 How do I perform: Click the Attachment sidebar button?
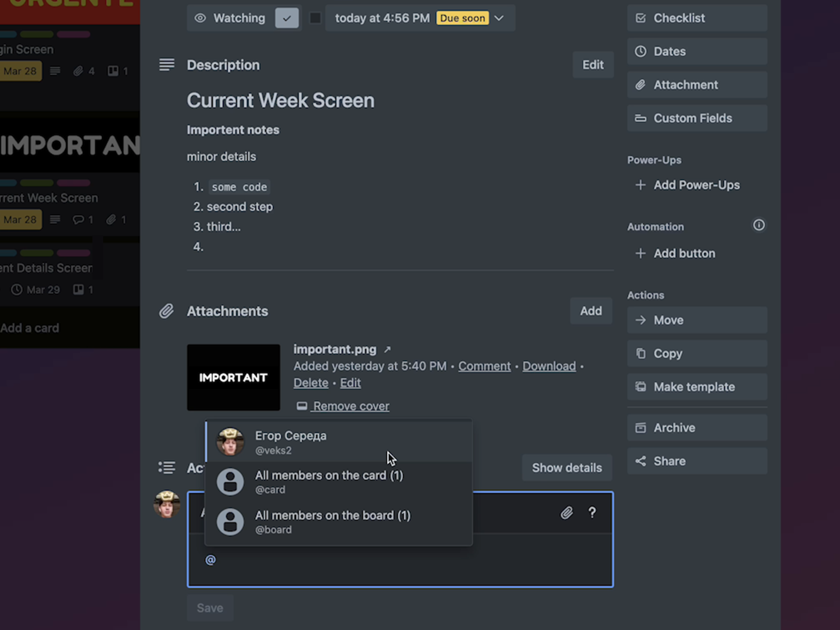697,85
